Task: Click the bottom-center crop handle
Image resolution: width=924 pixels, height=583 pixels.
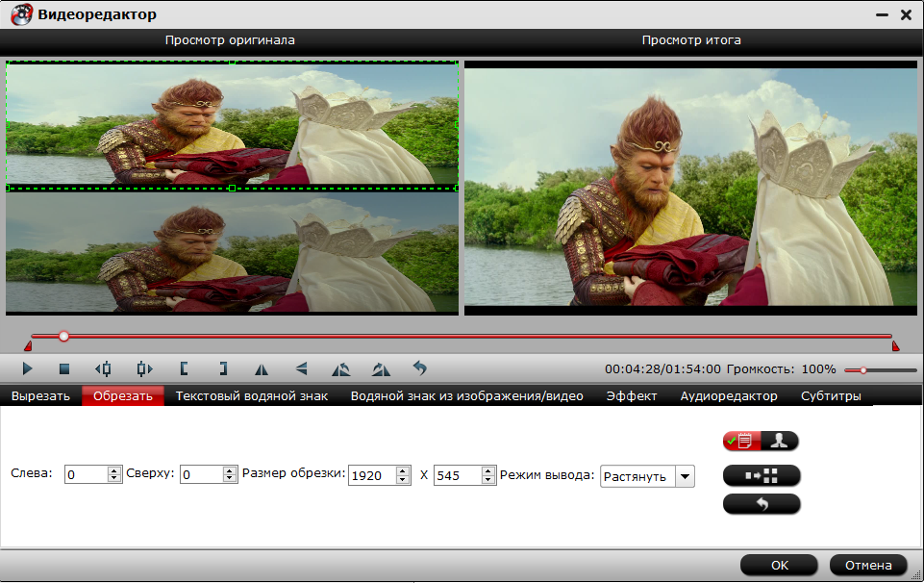Action: [232, 188]
